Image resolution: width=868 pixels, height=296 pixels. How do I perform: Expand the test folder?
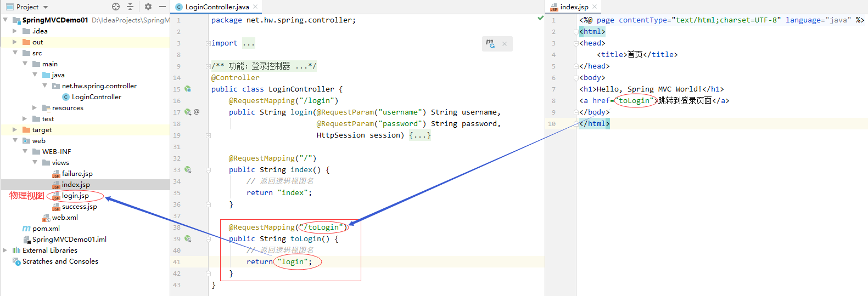(25, 118)
